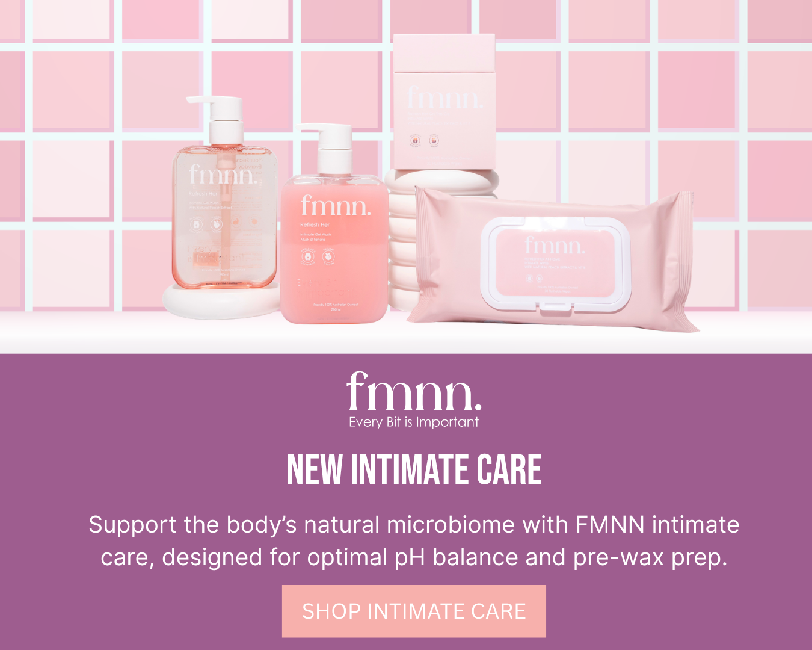The width and height of the screenshot is (812, 650).
Task: Click the fmnn. logo on pink bottle
Action: tap(335, 206)
